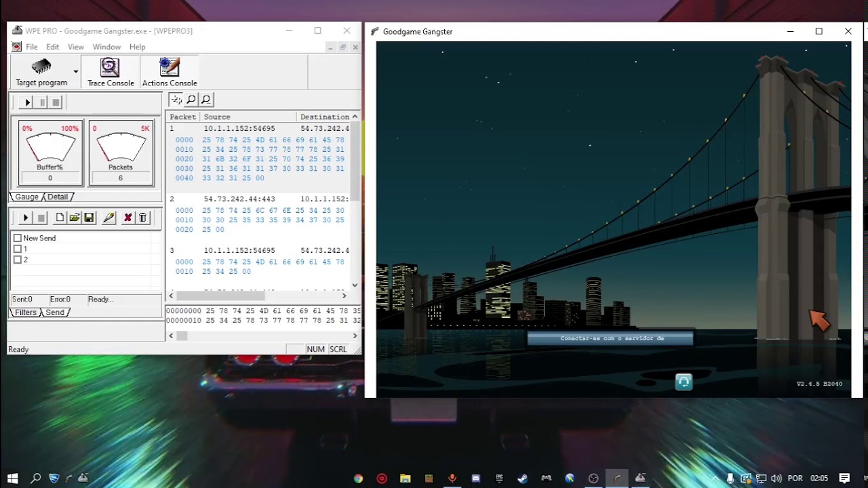This screenshot has width=868, height=488.
Task: Switch to the Gauge tab
Action: coord(26,197)
